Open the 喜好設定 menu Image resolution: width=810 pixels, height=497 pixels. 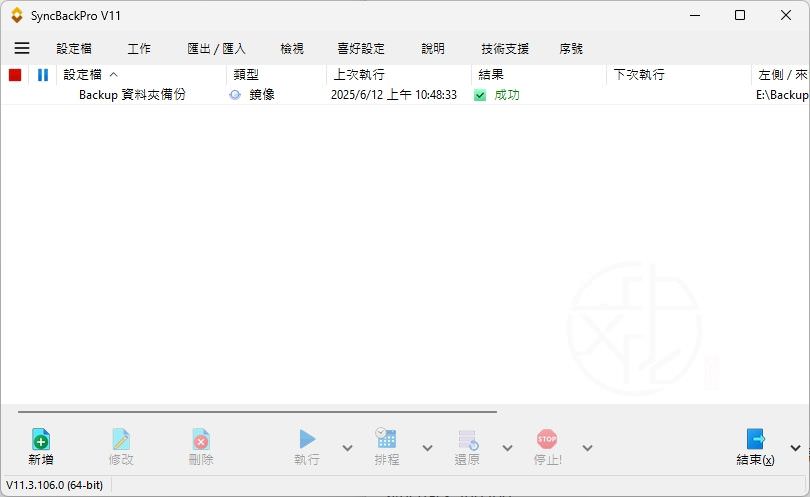[361, 48]
